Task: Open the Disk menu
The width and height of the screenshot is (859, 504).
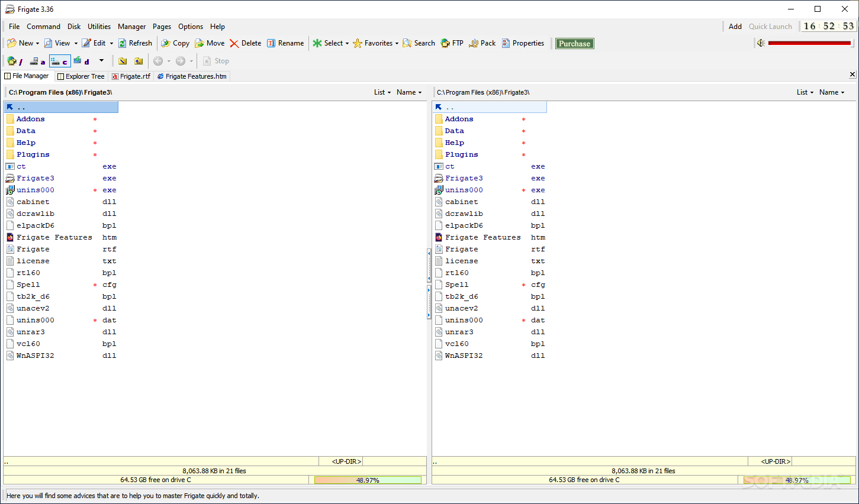Action: click(x=74, y=27)
